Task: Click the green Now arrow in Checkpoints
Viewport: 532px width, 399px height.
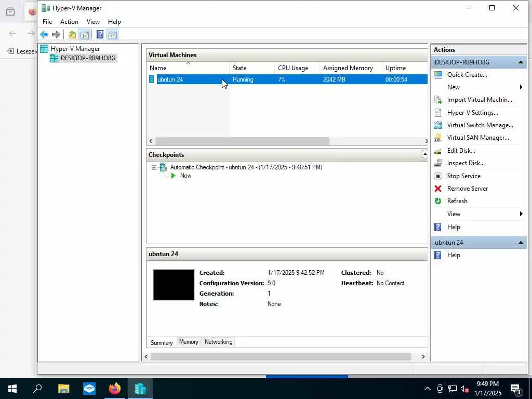Action: 174,176
